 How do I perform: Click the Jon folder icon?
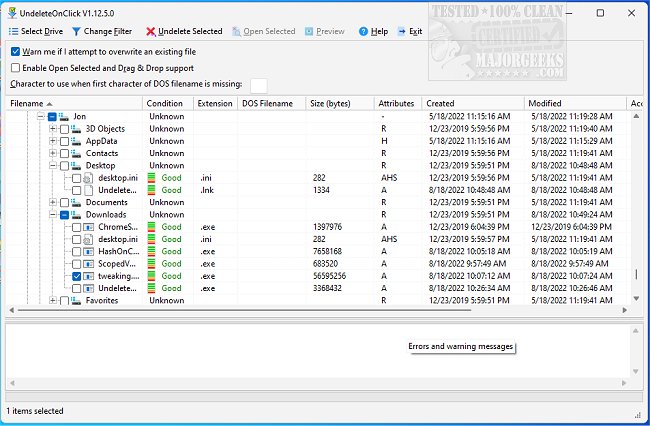(x=63, y=116)
